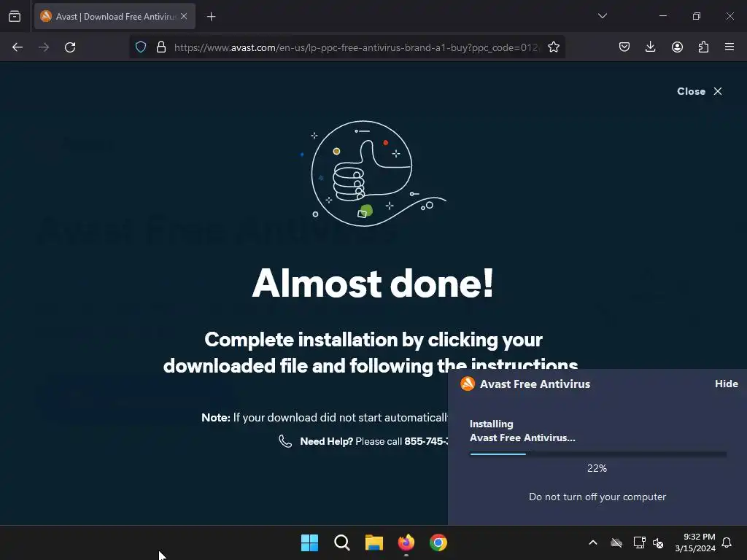747x560 pixels.
Task: Show tracking protection shield info
Action: (x=141, y=47)
